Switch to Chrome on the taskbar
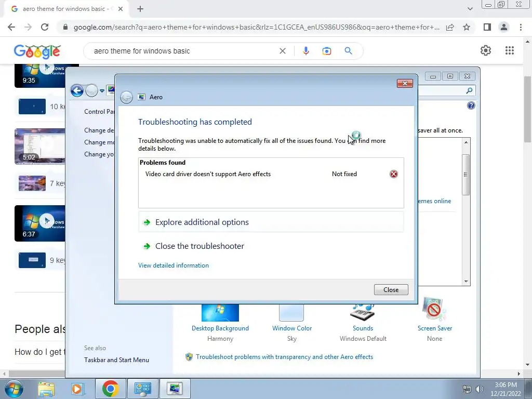This screenshot has height=399, width=532. pyautogui.click(x=110, y=389)
